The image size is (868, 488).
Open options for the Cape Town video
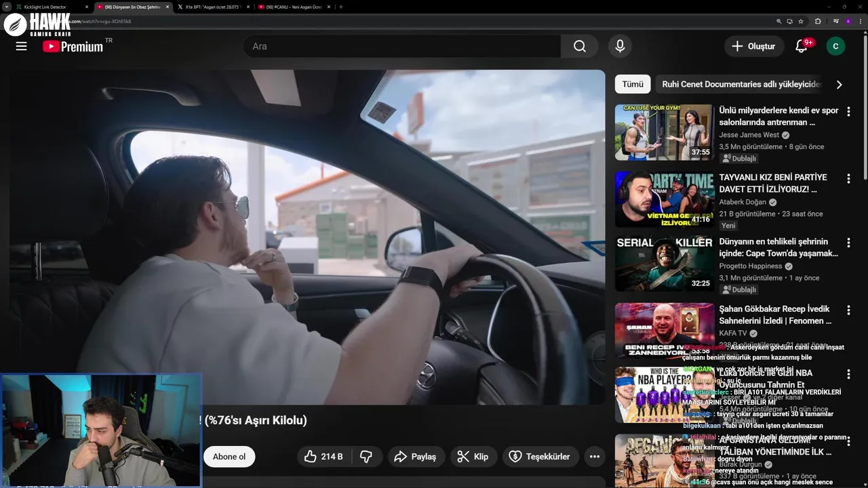848,243
